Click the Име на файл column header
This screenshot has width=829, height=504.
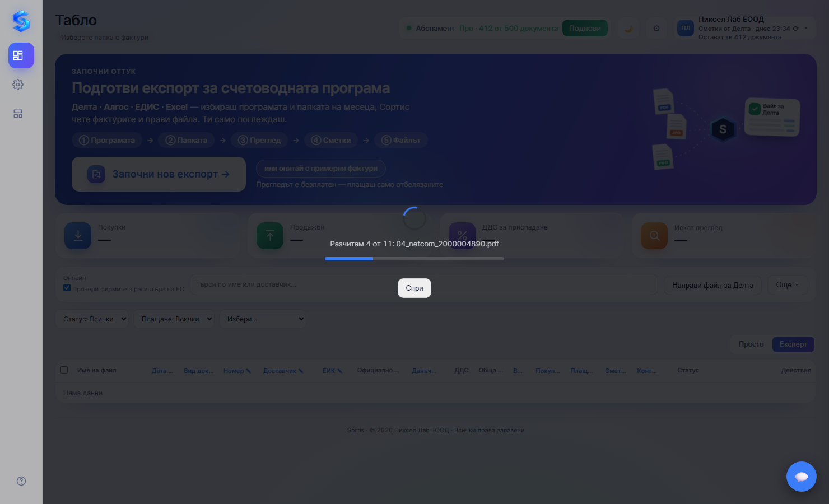[97, 370]
